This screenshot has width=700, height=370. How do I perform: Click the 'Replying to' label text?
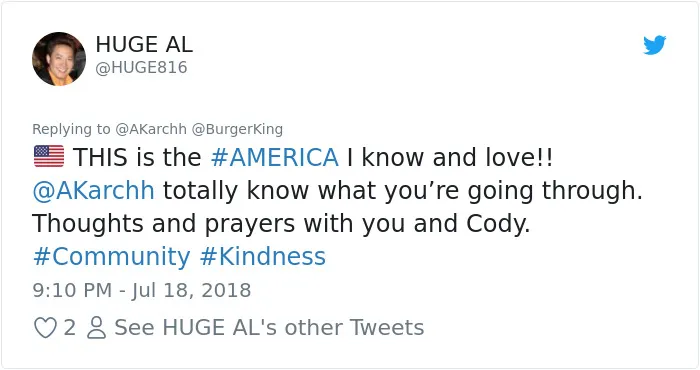coord(71,129)
